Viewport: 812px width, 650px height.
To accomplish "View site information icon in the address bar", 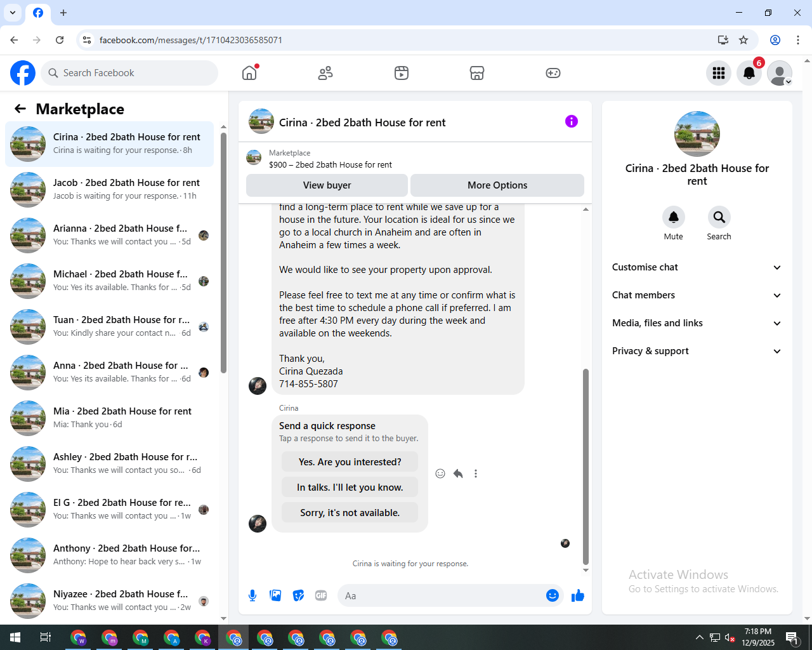I will tap(87, 40).
